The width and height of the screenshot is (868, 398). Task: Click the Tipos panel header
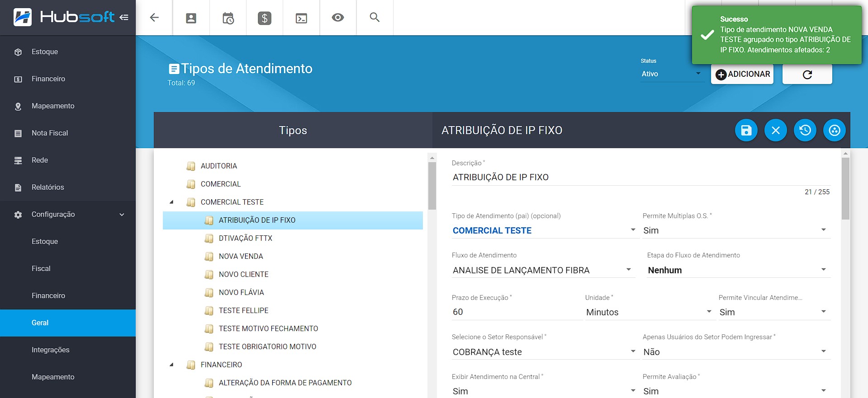pyautogui.click(x=293, y=130)
